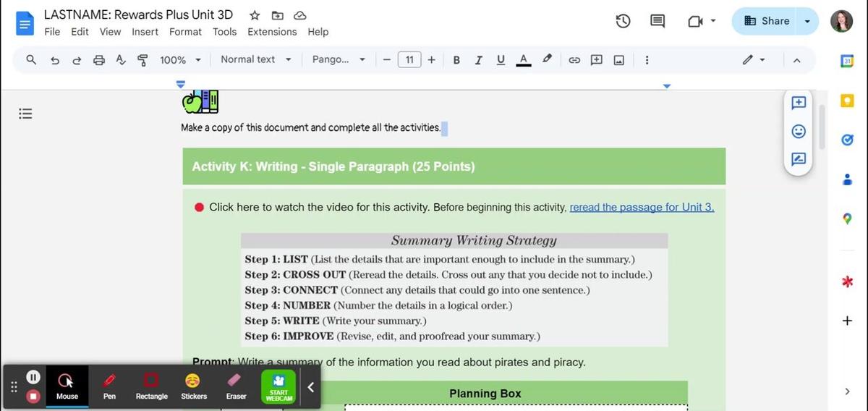Open the Extensions menu

[x=272, y=32]
